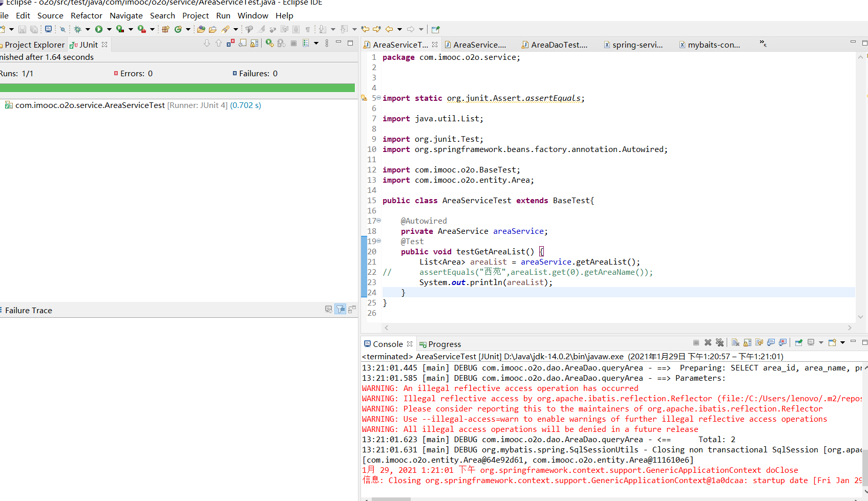Click the green JUnit progress bar
The height and width of the screenshot is (501, 868).
pyautogui.click(x=177, y=88)
